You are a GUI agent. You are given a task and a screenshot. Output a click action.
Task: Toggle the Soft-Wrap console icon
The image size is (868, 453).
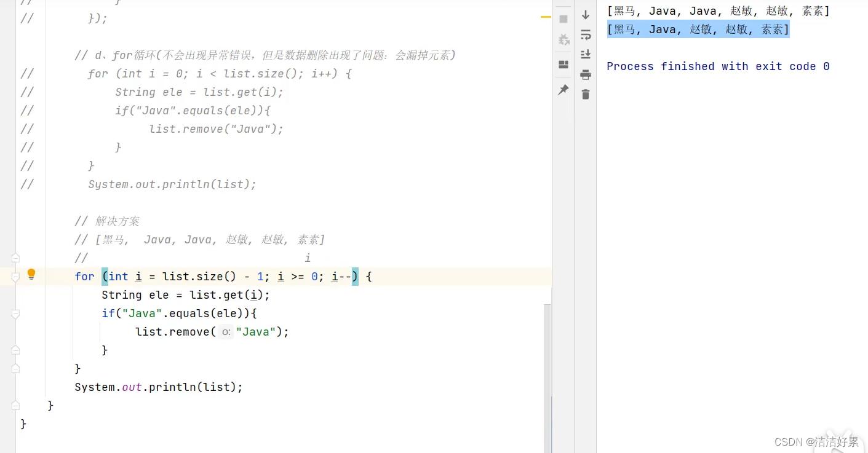coord(586,34)
